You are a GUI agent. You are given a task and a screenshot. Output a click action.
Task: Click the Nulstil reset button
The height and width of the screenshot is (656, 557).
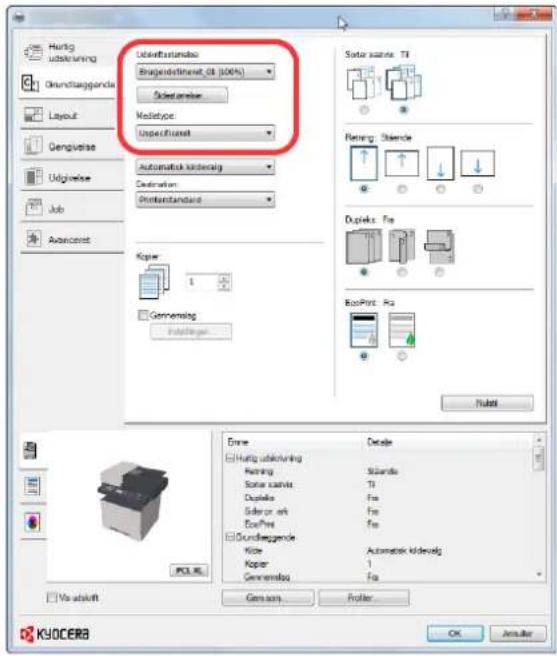click(487, 403)
